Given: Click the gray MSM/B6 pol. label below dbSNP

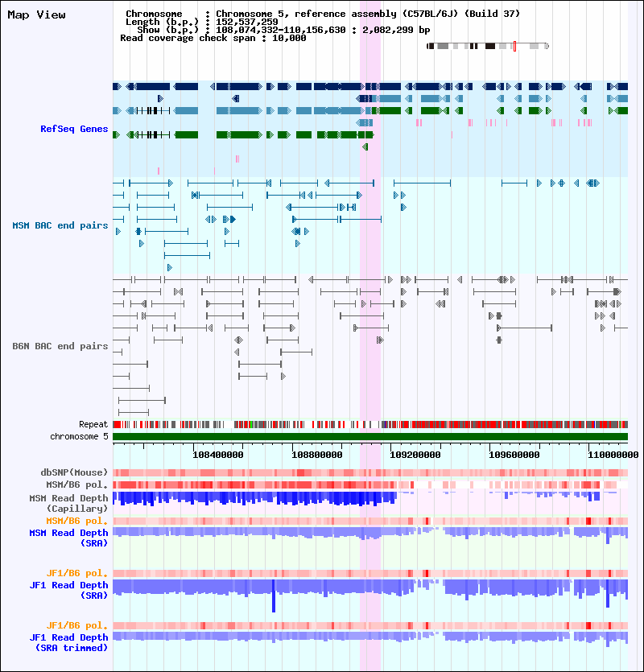Looking at the screenshot, I should [77, 484].
